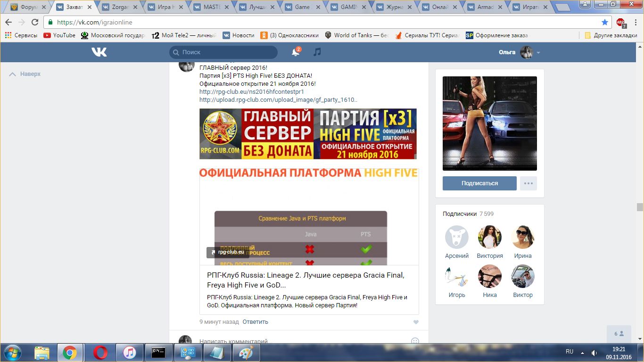
Task: Open subscriber Ирина's profile avatar
Action: 523,237
